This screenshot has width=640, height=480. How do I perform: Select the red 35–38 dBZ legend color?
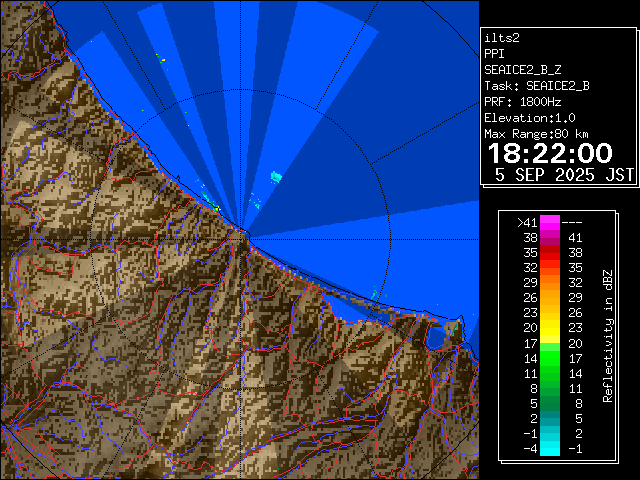pos(549,253)
